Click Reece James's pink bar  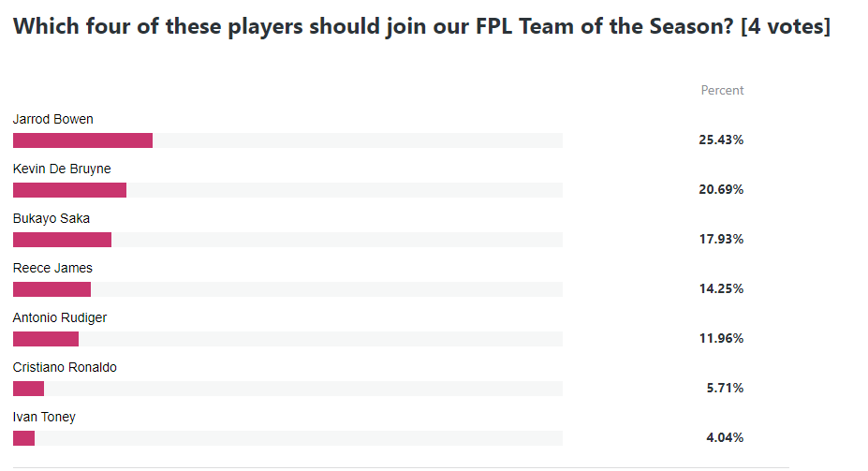(52, 289)
